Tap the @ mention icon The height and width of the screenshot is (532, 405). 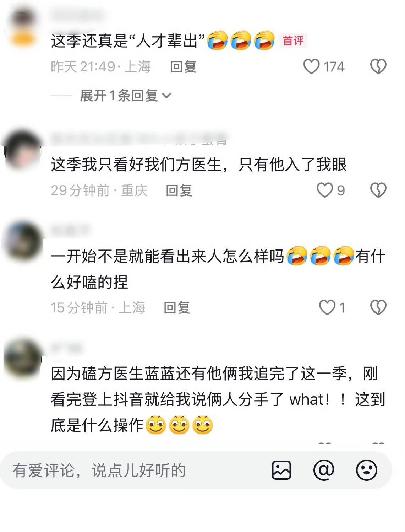tap(324, 470)
